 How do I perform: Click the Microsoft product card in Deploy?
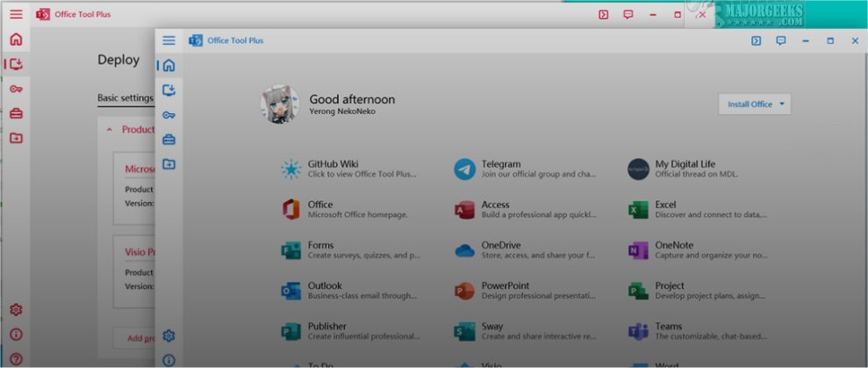click(134, 189)
